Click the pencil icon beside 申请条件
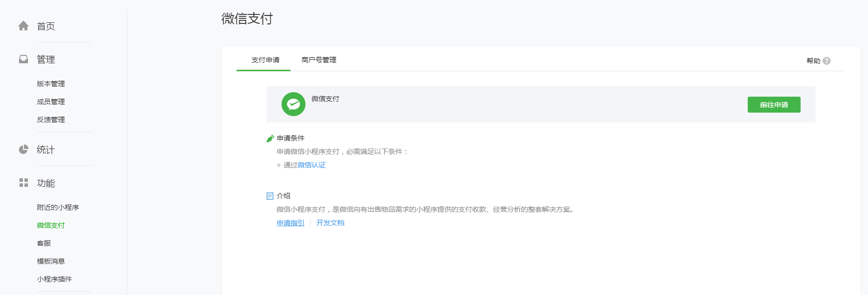This screenshot has height=295, width=868. (x=270, y=139)
